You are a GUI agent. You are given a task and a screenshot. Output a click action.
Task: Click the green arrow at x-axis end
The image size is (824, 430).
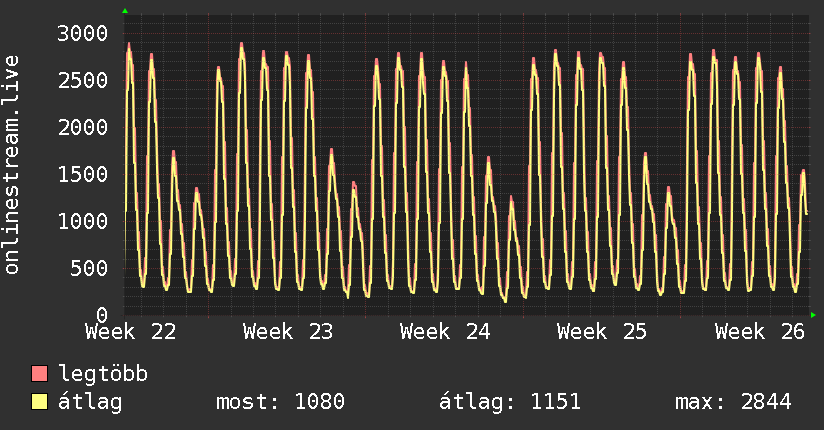pyautogui.click(x=813, y=315)
